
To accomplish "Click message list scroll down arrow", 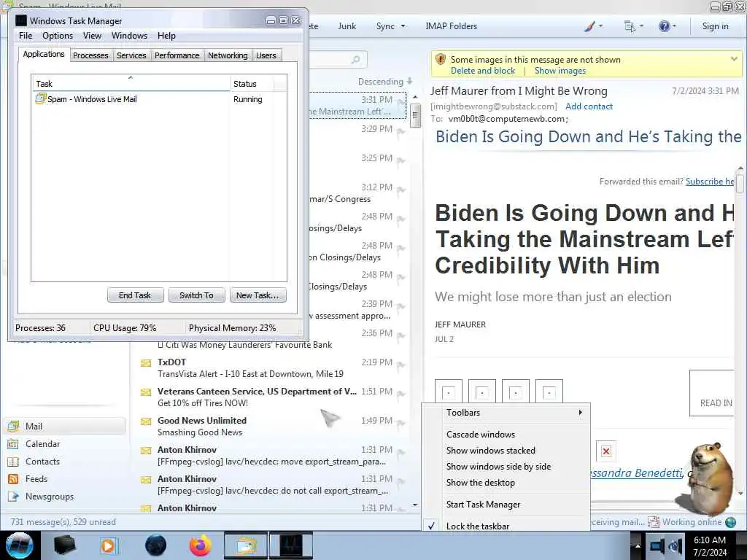I will 415,505.
